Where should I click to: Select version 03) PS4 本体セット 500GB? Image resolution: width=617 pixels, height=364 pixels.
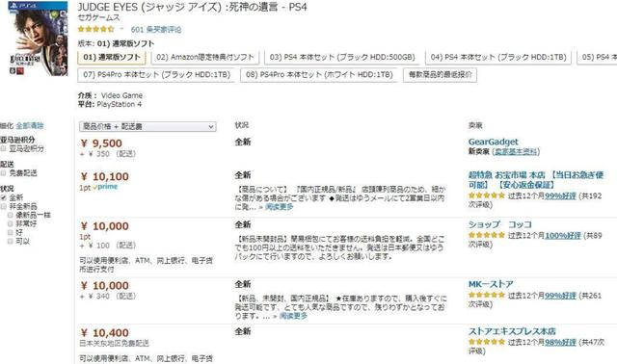342,58
